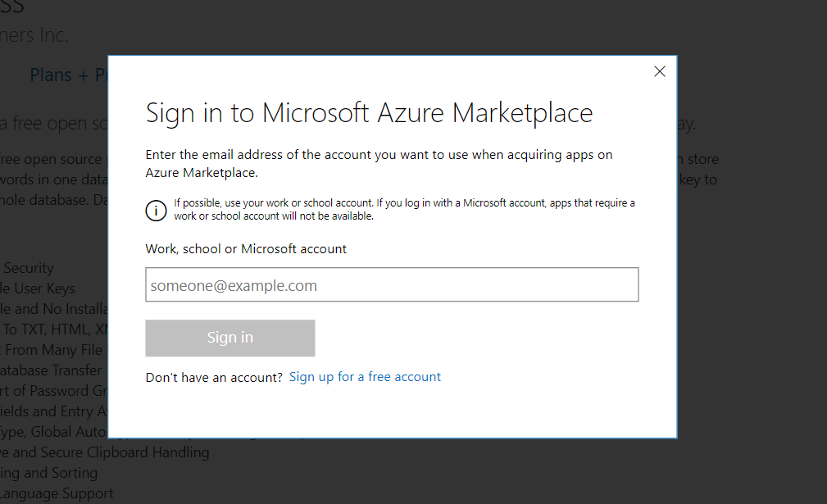Select the Plans tab on the background page

(x=69, y=75)
